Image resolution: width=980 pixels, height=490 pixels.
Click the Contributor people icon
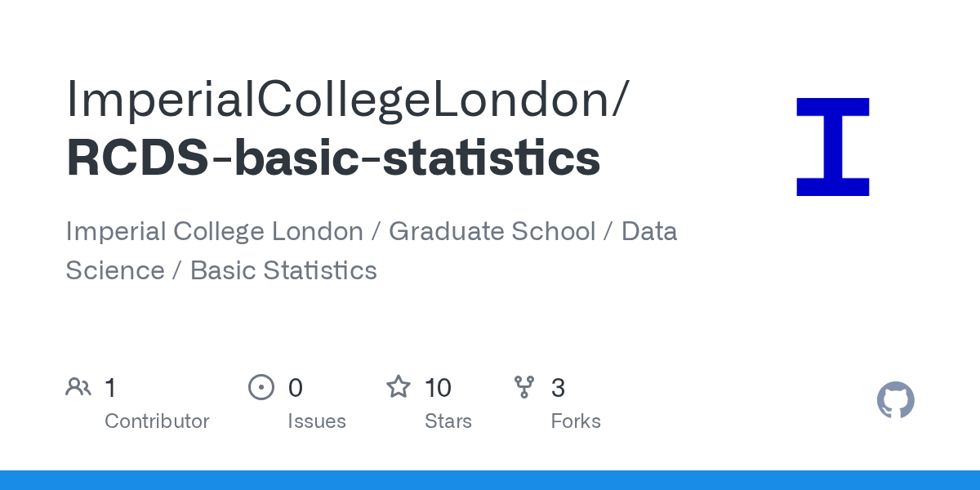[78, 387]
